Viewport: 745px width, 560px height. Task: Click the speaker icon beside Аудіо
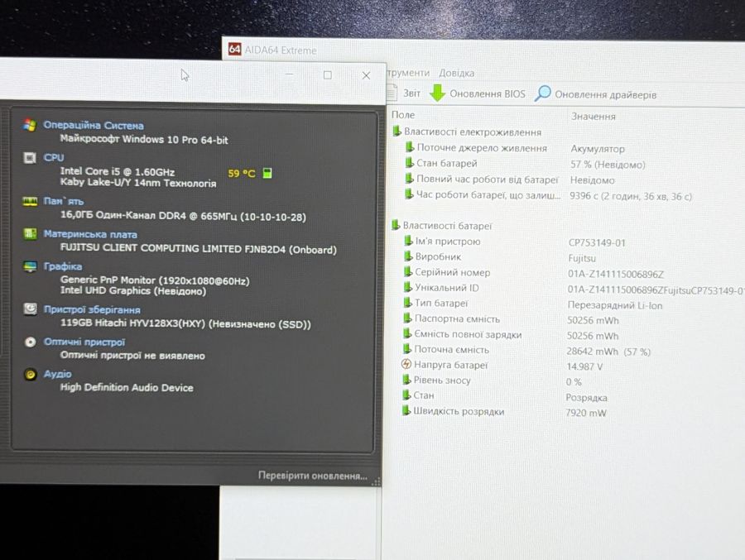tap(30, 374)
